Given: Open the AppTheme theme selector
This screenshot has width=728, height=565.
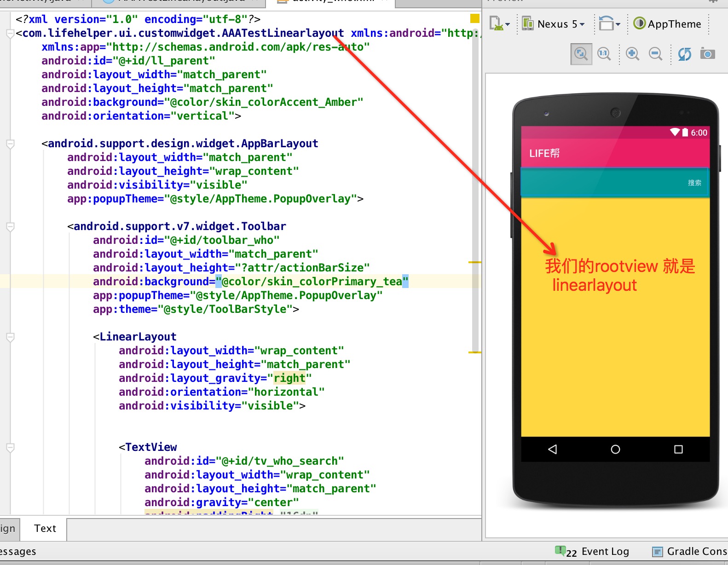Looking at the screenshot, I should (668, 24).
